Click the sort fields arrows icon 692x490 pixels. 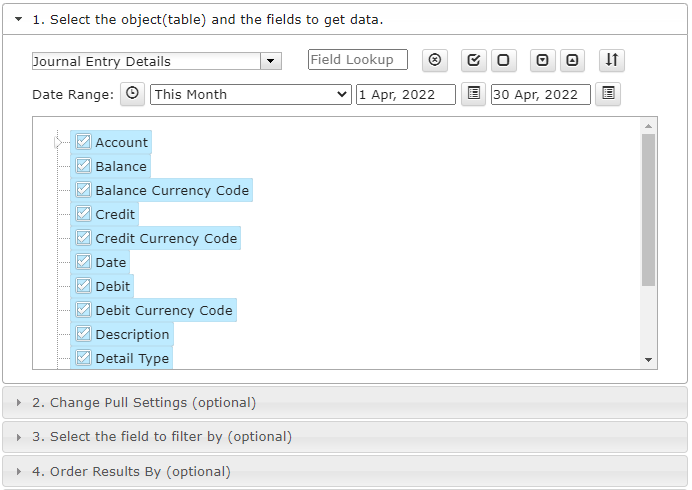pos(612,60)
